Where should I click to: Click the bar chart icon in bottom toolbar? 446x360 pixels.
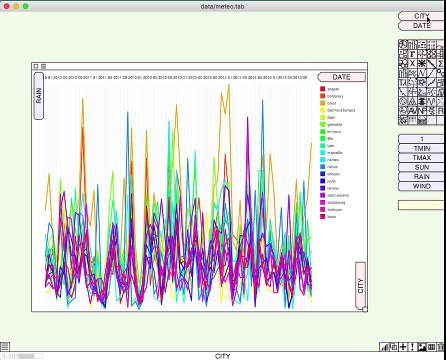tap(385, 347)
